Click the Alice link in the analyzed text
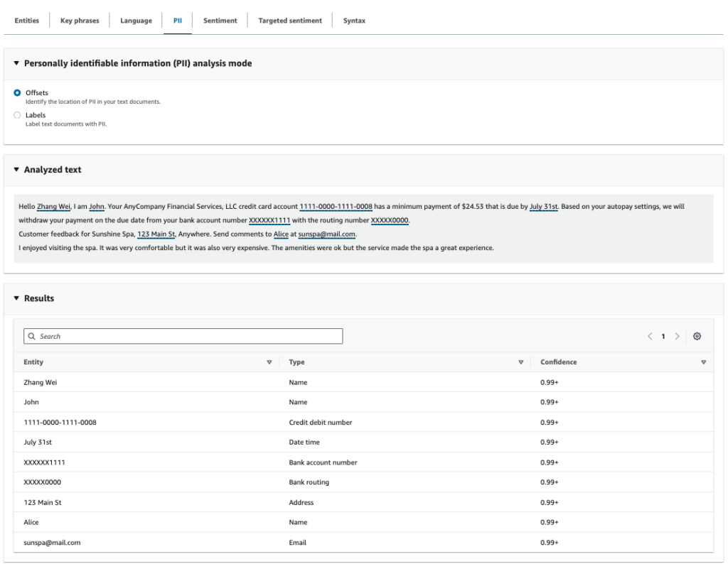The image size is (728, 564). [x=282, y=234]
